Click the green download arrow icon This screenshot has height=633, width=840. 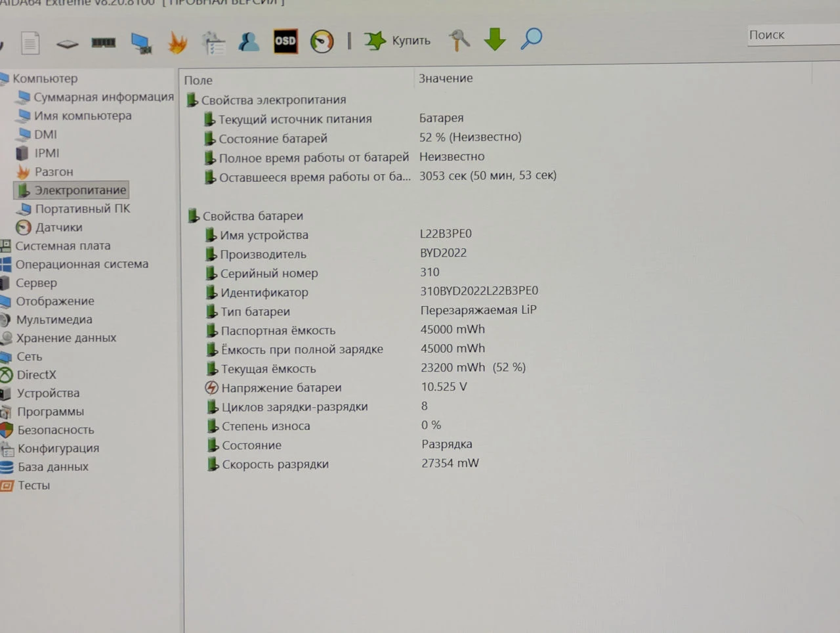pos(495,39)
